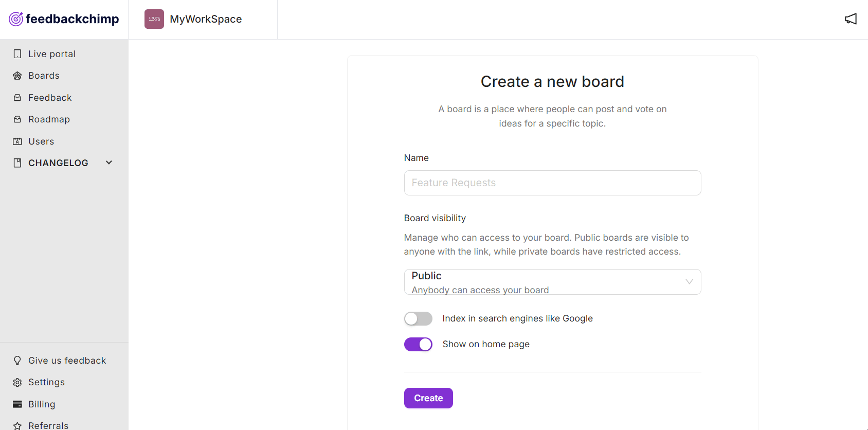Click the Users contact icon

click(17, 141)
